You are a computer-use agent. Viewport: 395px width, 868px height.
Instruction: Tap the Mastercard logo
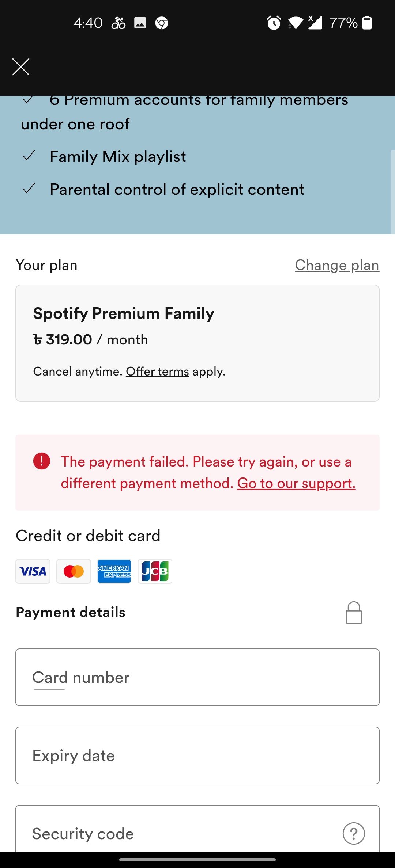point(74,571)
